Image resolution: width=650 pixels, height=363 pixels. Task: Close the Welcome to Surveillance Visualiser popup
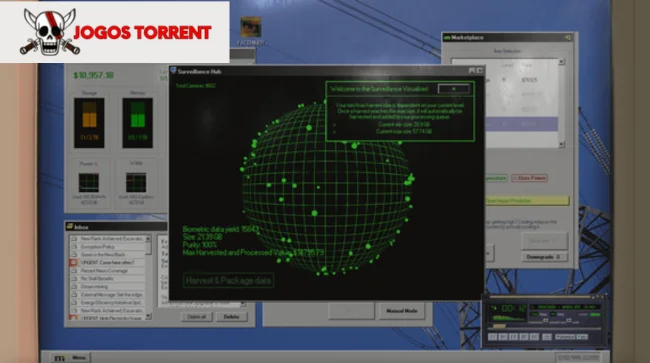tap(454, 89)
